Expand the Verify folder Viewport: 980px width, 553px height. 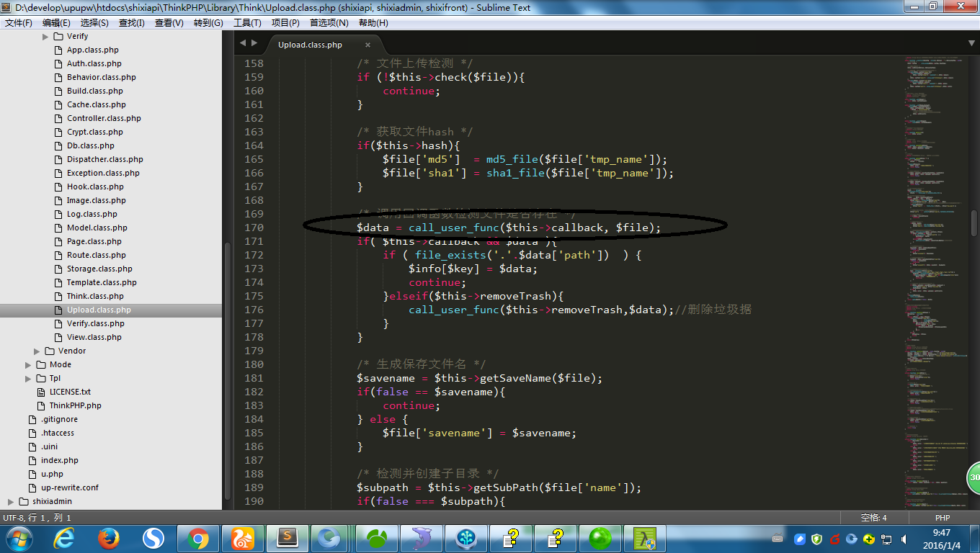45,36
